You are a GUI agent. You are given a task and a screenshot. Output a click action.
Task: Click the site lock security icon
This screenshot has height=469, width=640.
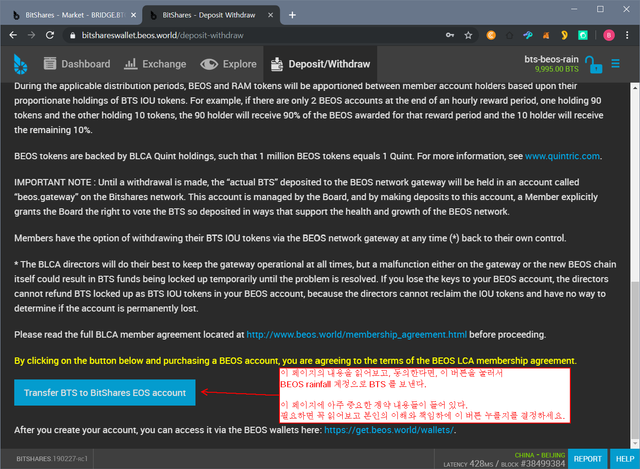coord(73,36)
